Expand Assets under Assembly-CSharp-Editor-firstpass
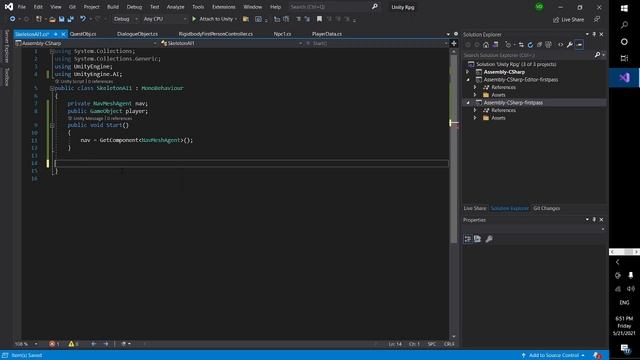The width and height of the screenshot is (640, 360). 475,95
